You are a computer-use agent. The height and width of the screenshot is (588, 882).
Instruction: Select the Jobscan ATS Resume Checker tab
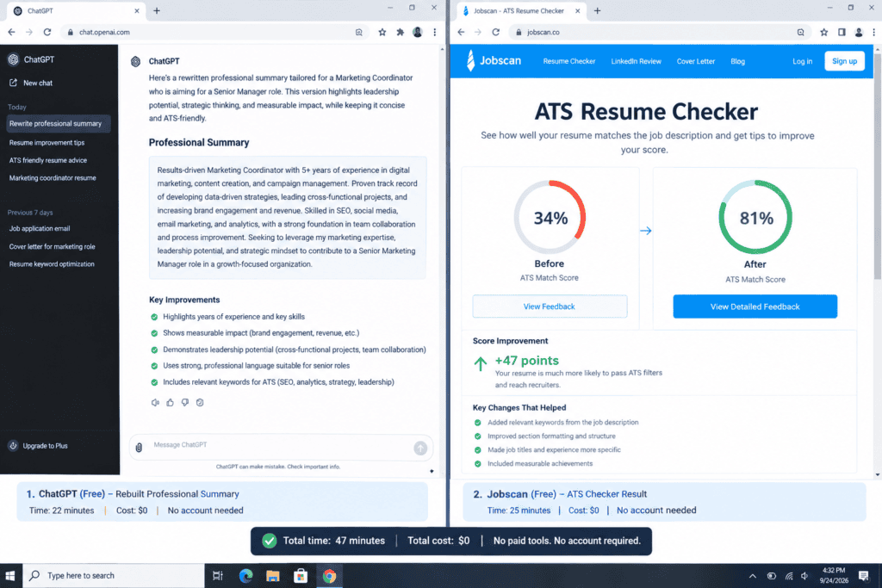click(521, 10)
